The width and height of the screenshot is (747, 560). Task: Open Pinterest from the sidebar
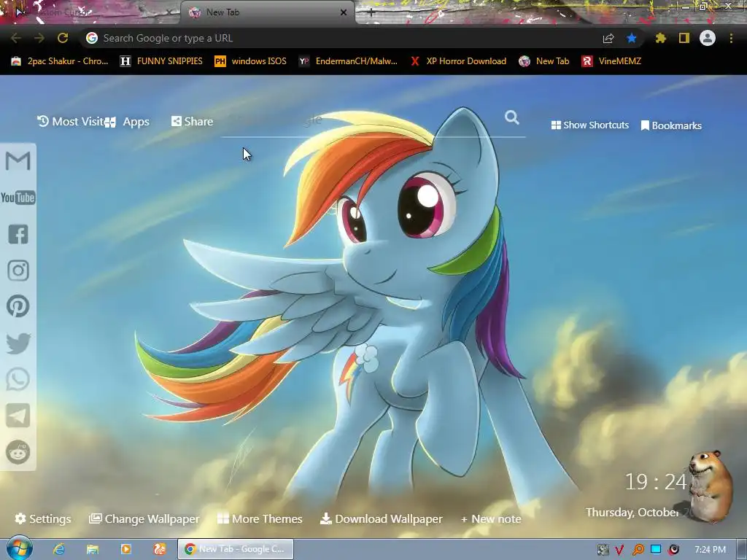point(18,306)
